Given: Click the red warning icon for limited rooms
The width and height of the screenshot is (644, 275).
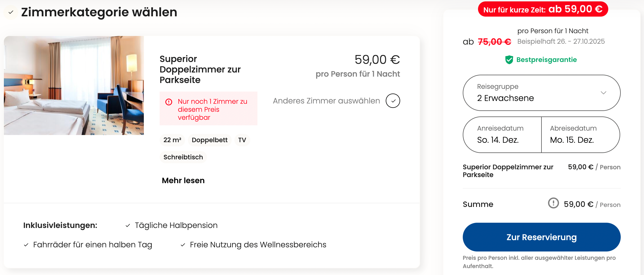Looking at the screenshot, I should point(169,102).
